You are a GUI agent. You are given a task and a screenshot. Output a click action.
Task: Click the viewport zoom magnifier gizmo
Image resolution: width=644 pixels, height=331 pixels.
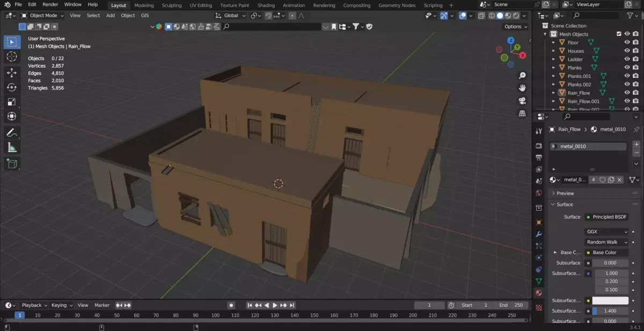coord(522,76)
